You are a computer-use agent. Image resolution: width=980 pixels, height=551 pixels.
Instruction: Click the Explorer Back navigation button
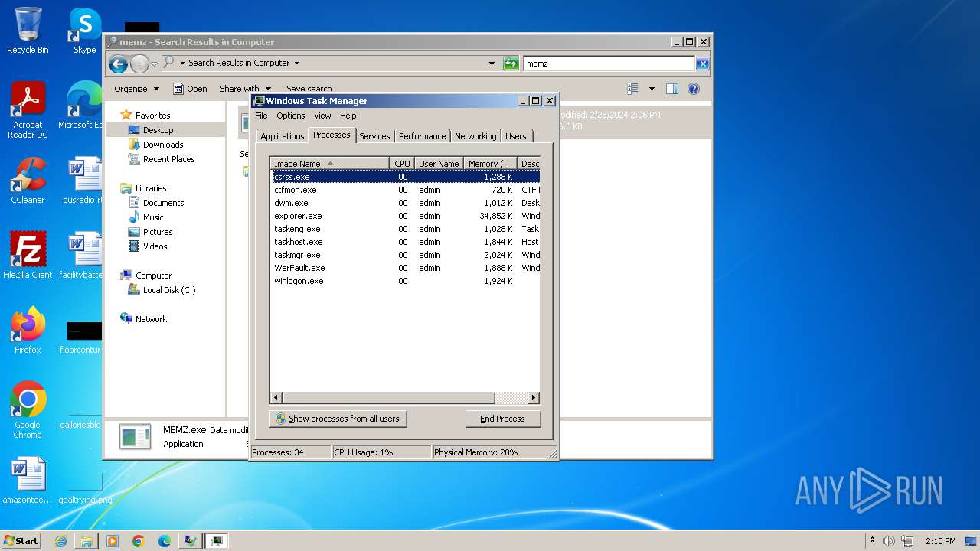tap(118, 64)
